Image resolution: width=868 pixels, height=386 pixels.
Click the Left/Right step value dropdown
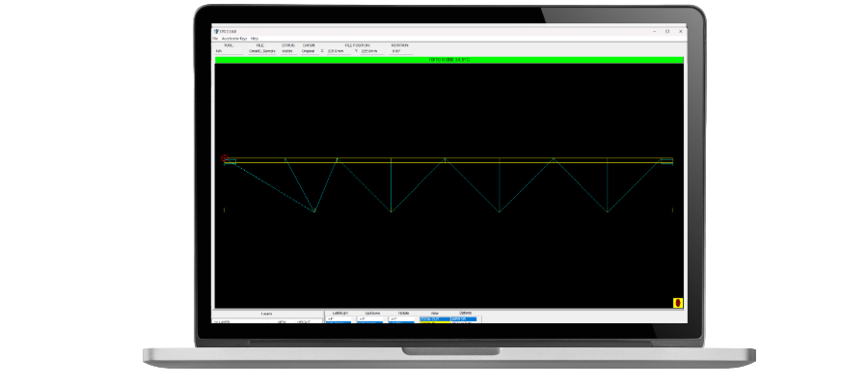[339, 319]
